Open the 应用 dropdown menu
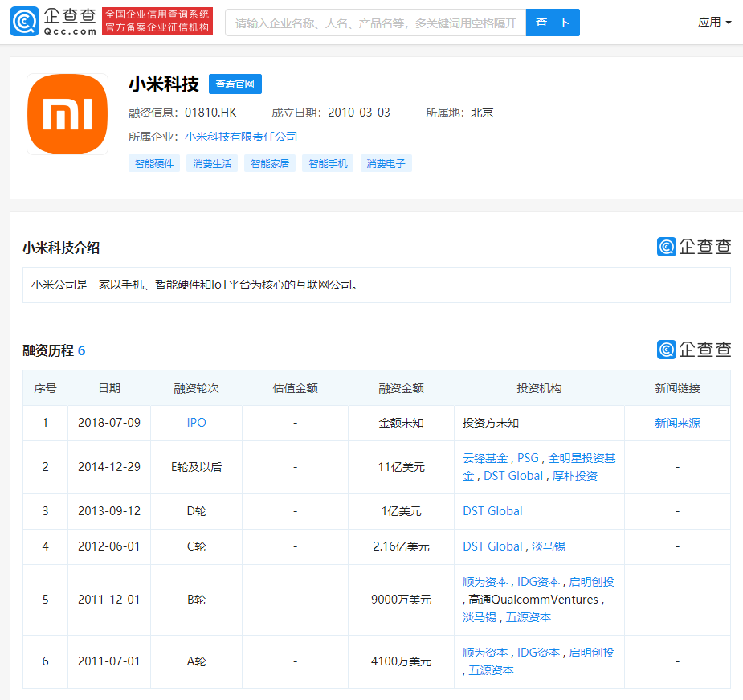Screen dimensions: 743x700 point(714,23)
